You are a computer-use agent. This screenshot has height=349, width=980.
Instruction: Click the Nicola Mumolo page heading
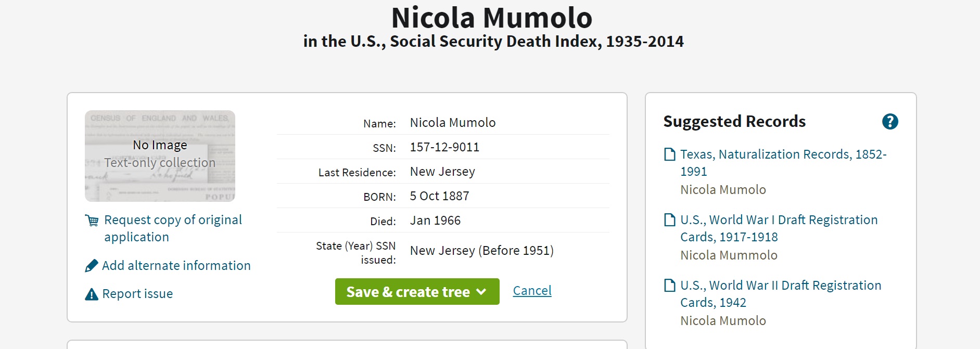pyautogui.click(x=492, y=18)
